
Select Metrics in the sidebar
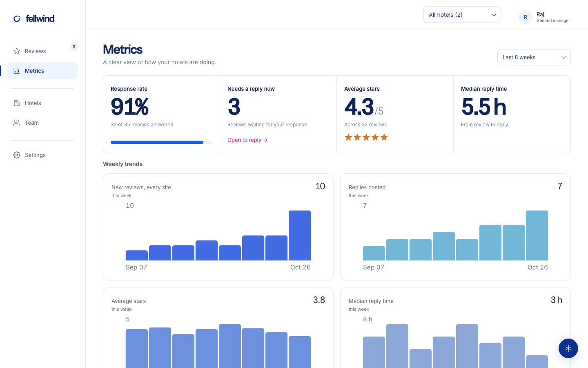[x=42, y=71]
